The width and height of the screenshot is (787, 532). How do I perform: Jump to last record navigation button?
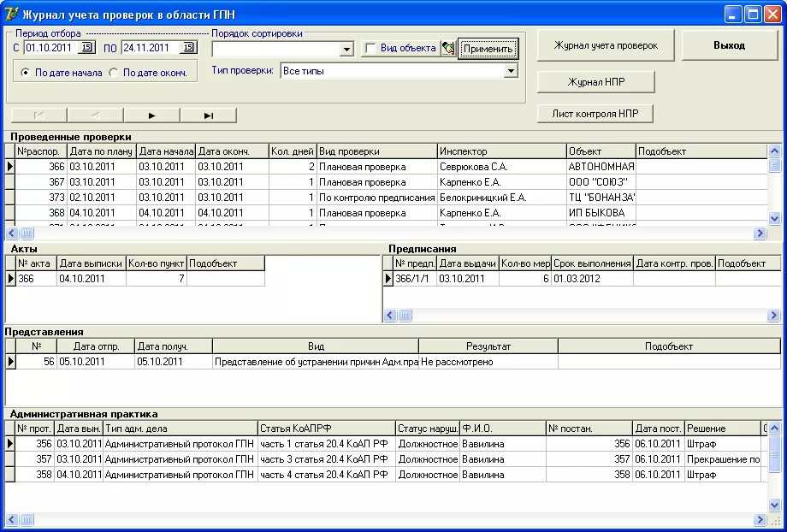(x=208, y=115)
